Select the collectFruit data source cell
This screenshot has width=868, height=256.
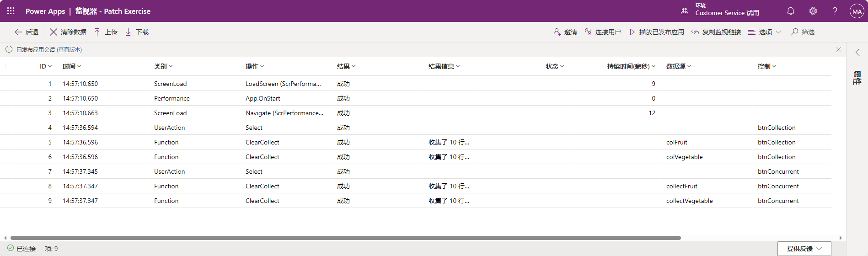682,186
